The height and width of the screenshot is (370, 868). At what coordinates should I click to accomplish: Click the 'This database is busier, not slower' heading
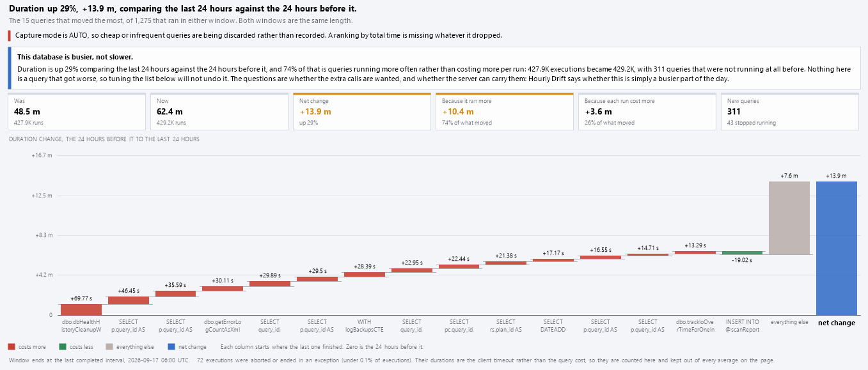pyautogui.click(x=70, y=57)
